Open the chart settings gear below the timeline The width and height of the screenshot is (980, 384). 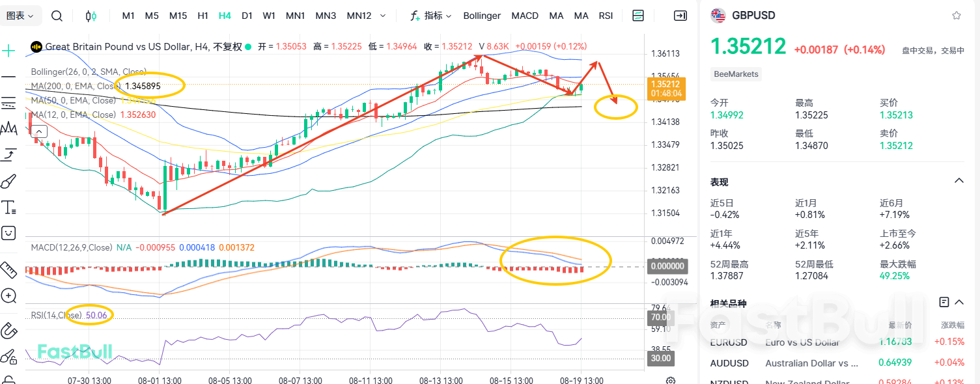click(671, 379)
